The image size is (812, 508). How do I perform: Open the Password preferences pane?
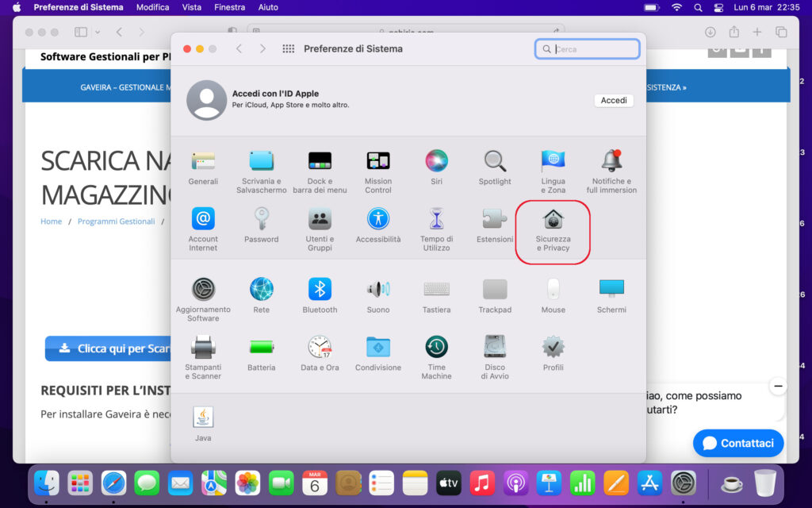click(x=262, y=225)
